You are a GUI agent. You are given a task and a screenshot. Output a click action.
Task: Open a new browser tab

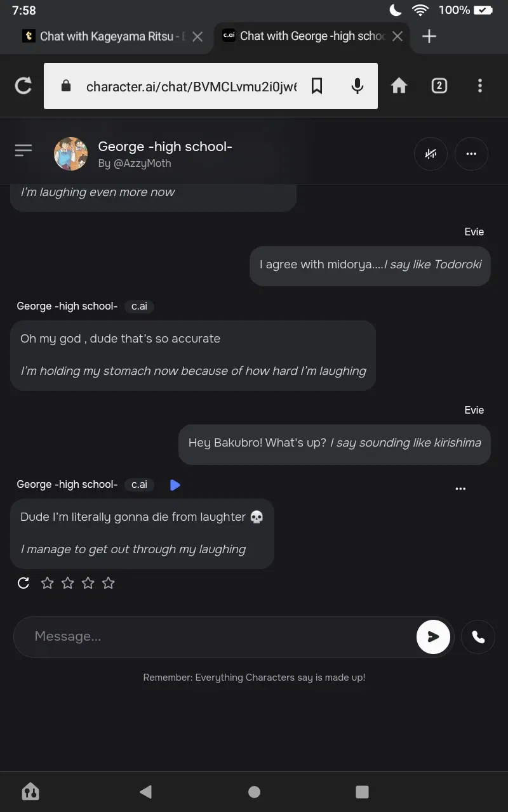(429, 36)
